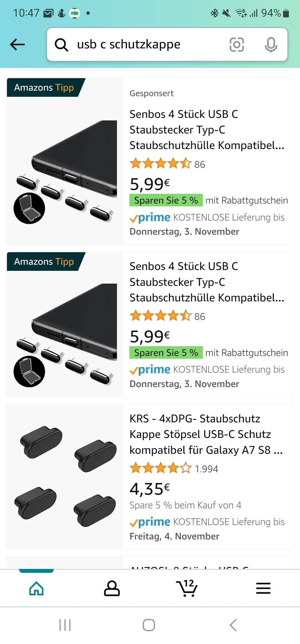Tap sponsored Senbos product image thumbnail
Screen dimensions: 300x644
point(65,161)
